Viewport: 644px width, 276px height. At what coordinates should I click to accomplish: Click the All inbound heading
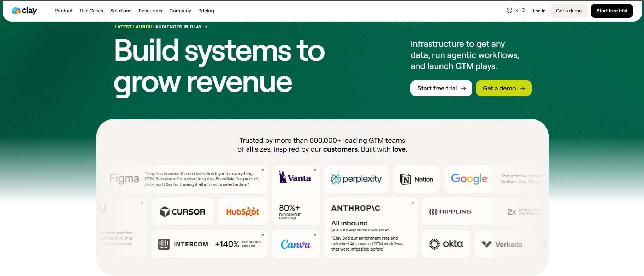(x=349, y=223)
